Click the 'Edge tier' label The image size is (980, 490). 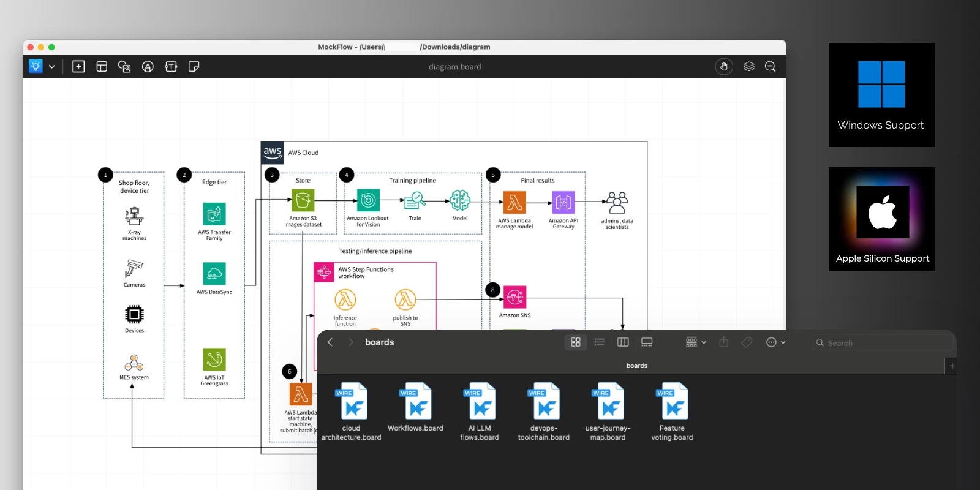pyautogui.click(x=214, y=183)
